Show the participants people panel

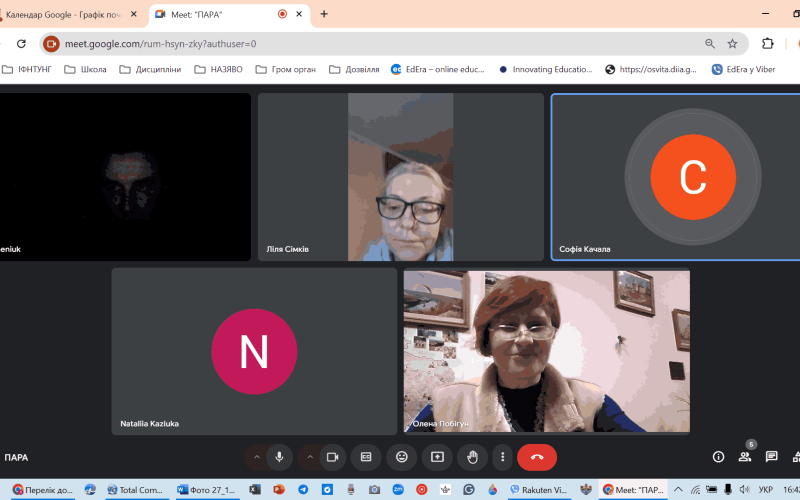[745, 457]
